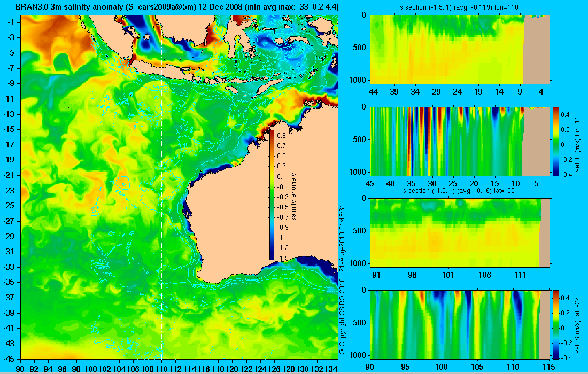Click the 0.1 tick on salinity colorbar
The height and width of the screenshot is (374, 588).
click(281, 176)
